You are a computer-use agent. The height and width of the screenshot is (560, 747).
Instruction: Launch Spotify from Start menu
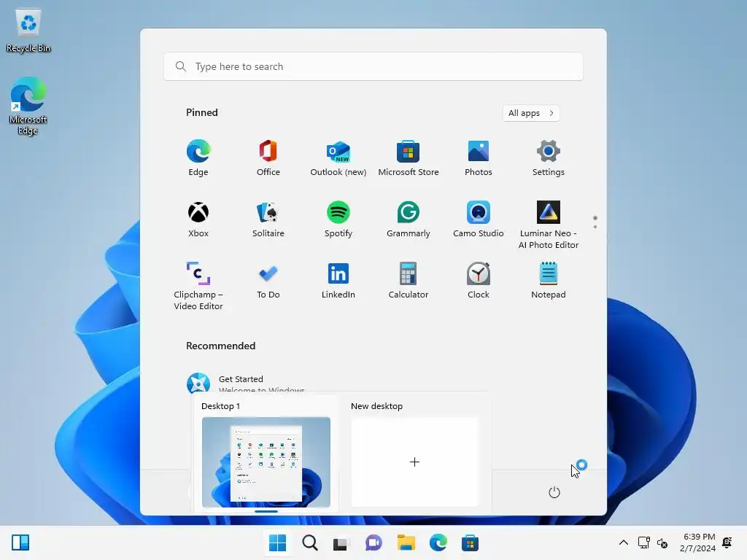point(338,219)
